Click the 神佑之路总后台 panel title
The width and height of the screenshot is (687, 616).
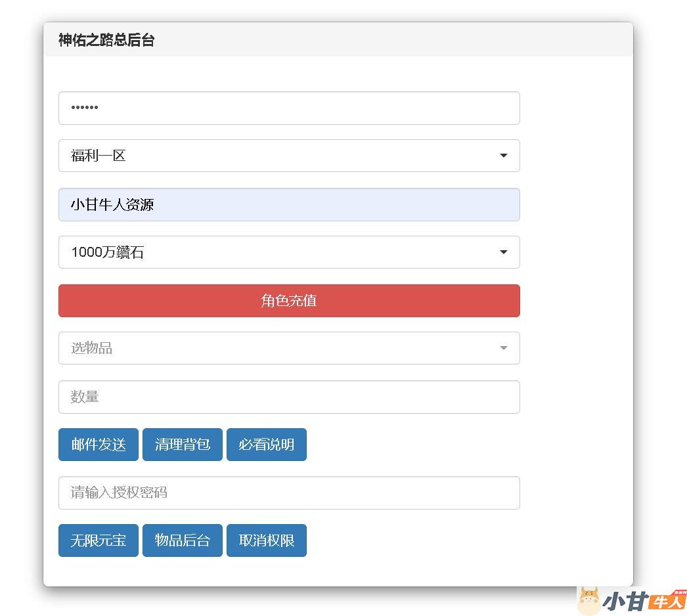106,40
